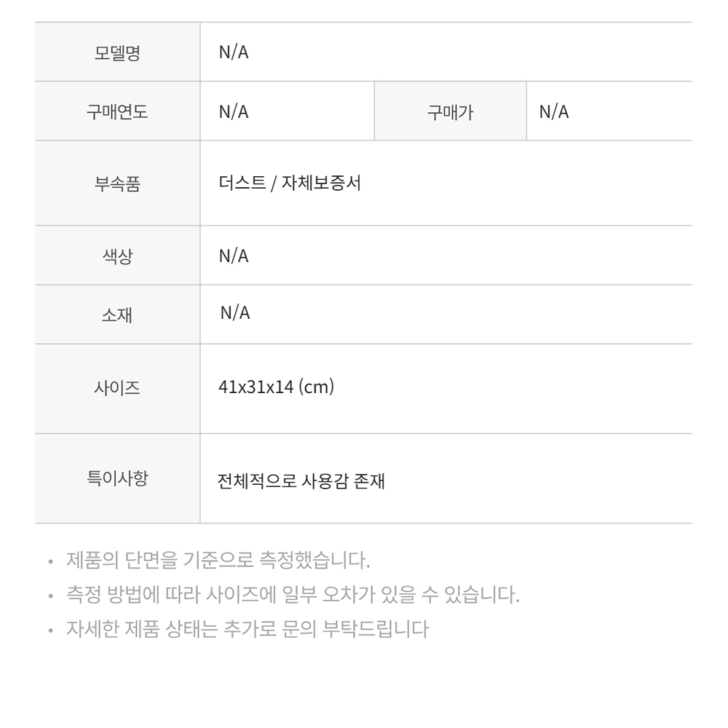
Task: Select the 소재 header cell
Action: tap(118, 314)
